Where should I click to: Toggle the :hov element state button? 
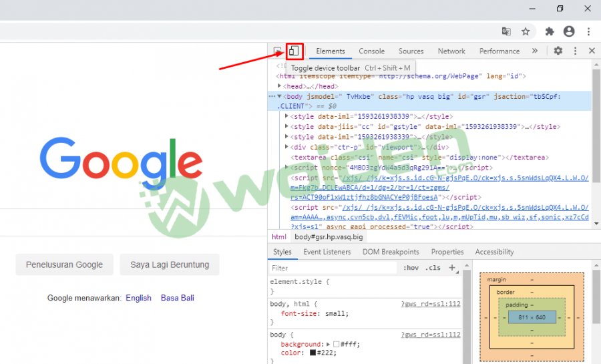click(x=411, y=268)
